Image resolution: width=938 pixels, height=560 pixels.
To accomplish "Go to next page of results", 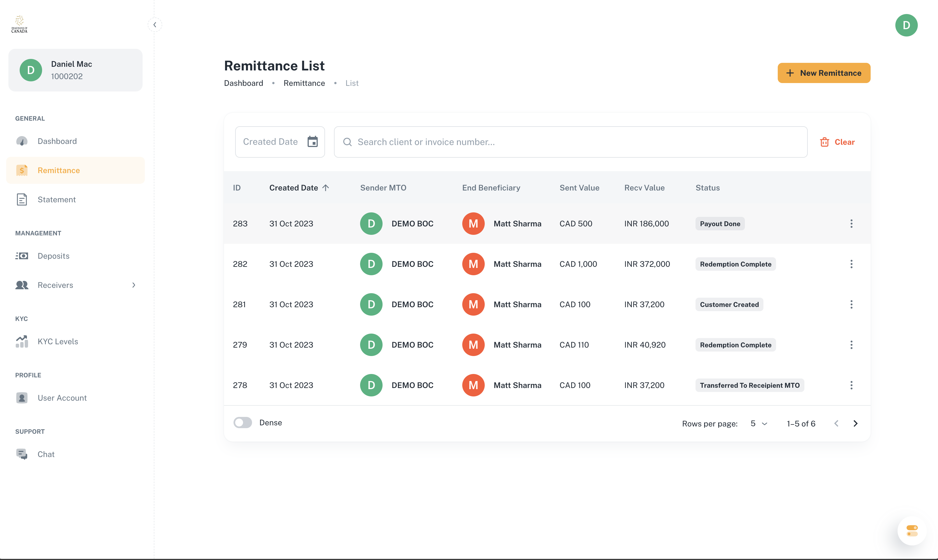I will pyautogui.click(x=855, y=423).
